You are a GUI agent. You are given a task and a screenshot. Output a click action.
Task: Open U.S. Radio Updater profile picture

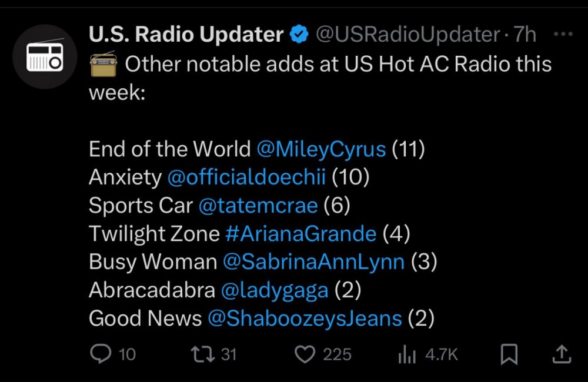[x=45, y=56]
